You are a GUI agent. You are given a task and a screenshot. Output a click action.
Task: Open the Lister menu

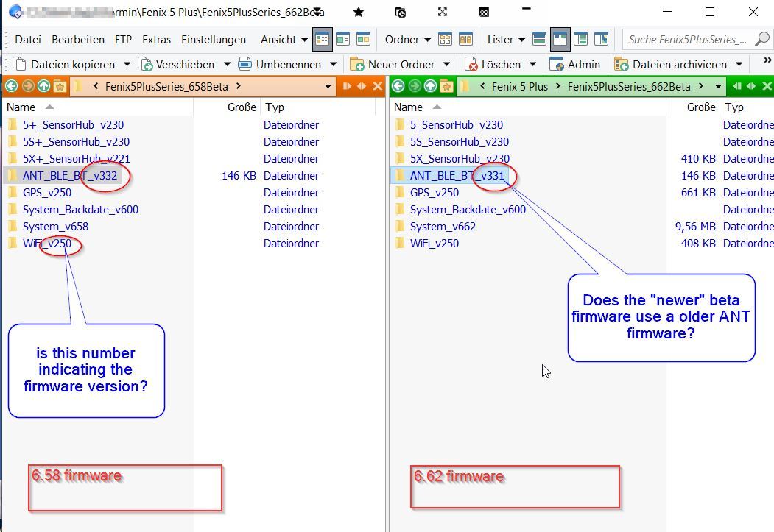[x=506, y=40]
